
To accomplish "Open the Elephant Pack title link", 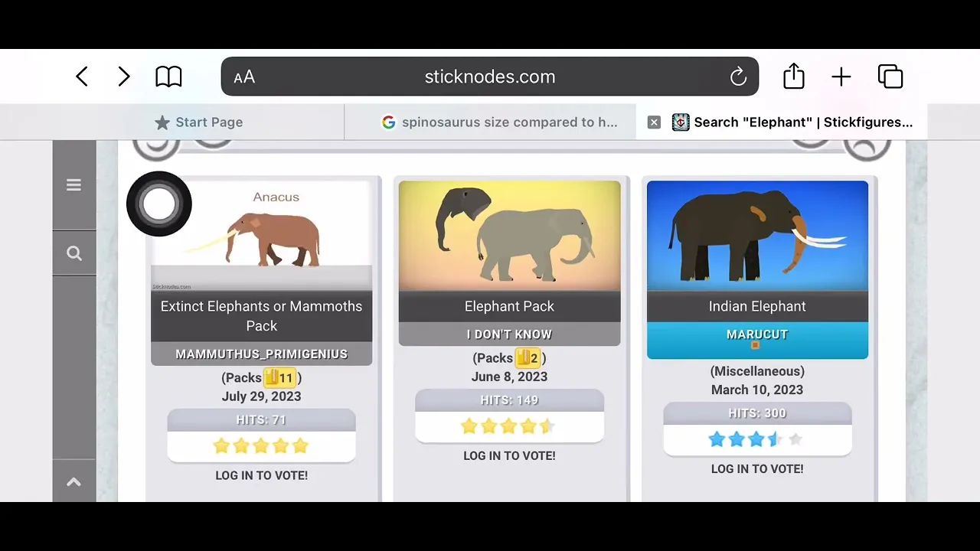I will (x=510, y=306).
